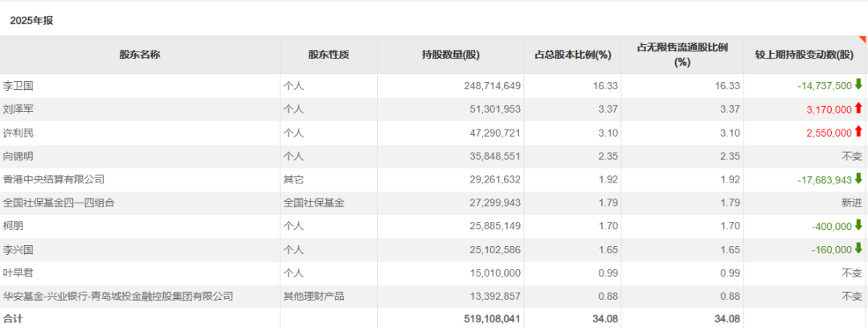
Task: Select the 2025年报 report tab
Action: 31,20
